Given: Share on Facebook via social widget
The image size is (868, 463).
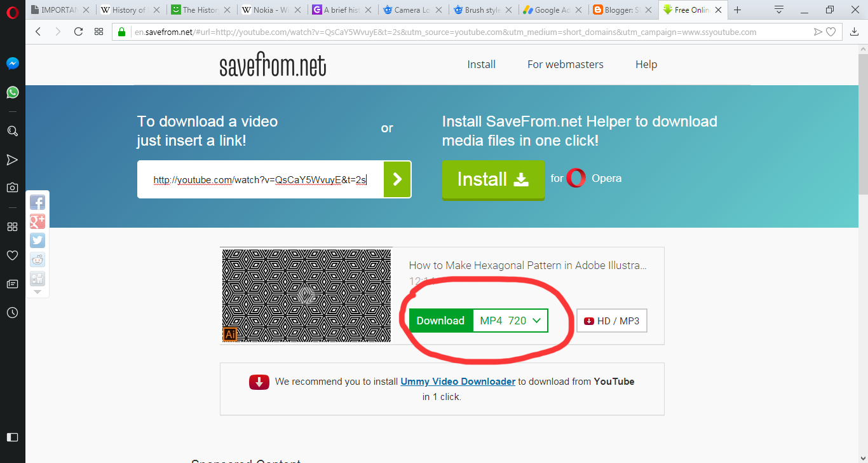Looking at the screenshot, I should tap(37, 203).
